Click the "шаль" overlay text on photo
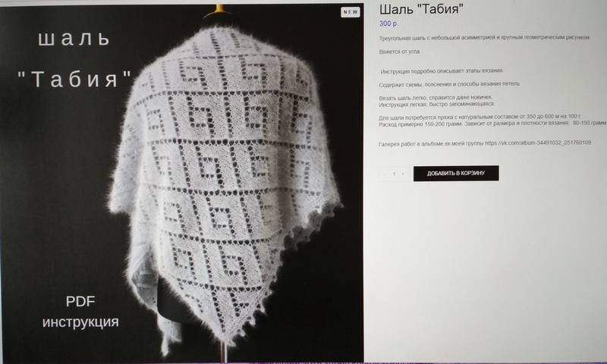Screen dimensions: 607x364 coord(74,39)
